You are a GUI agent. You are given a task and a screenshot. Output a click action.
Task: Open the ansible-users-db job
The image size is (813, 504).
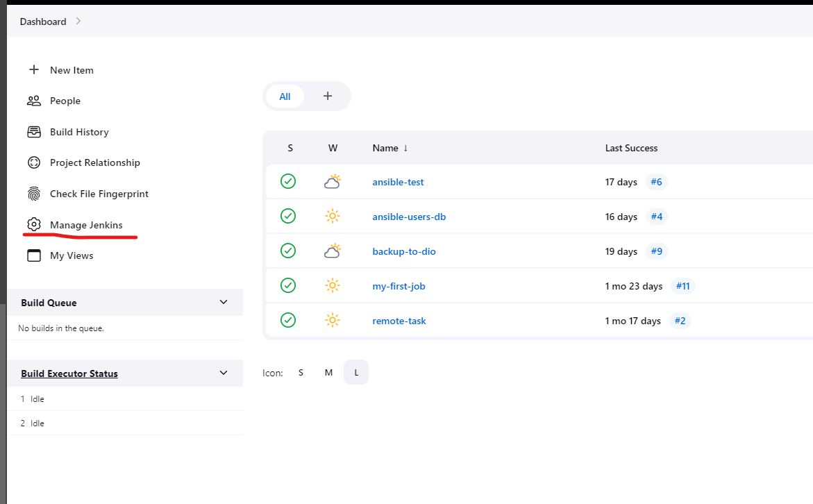(x=408, y=217)
